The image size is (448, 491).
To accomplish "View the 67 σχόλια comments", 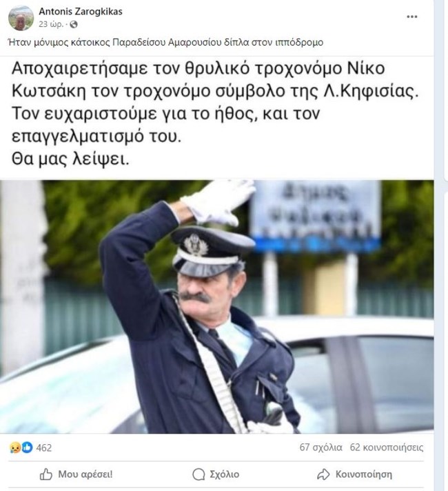I will click(320, 447).
